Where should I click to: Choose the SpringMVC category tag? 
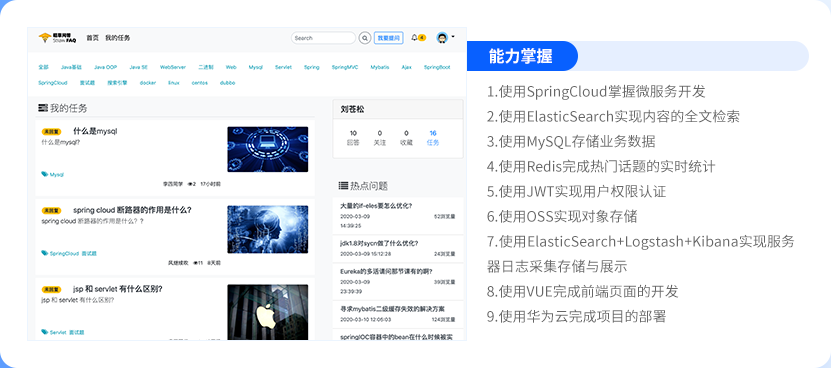coord(345,67)
